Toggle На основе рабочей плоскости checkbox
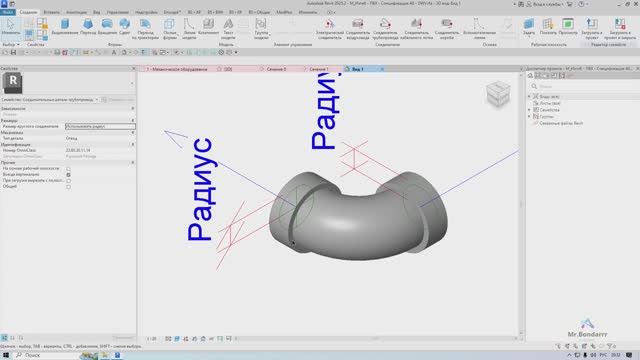The width and height of the screenshot is (640, 360). (x=68, y=169)
